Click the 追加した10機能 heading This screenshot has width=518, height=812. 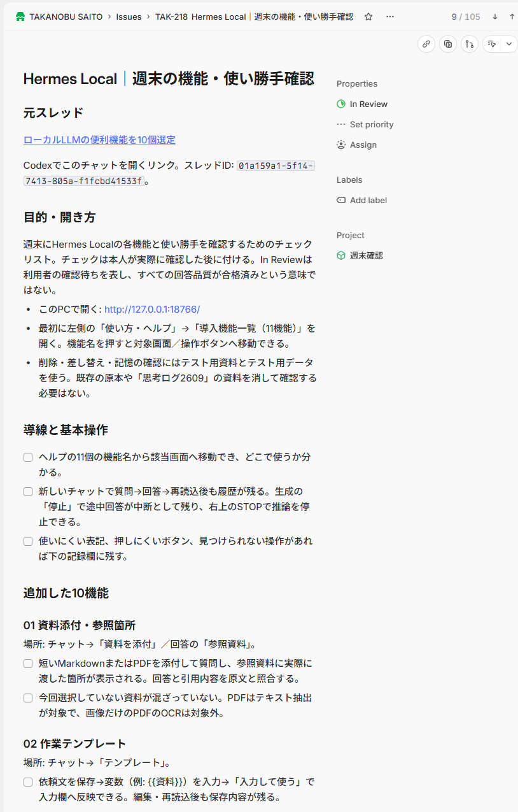(x=66, y=594)
